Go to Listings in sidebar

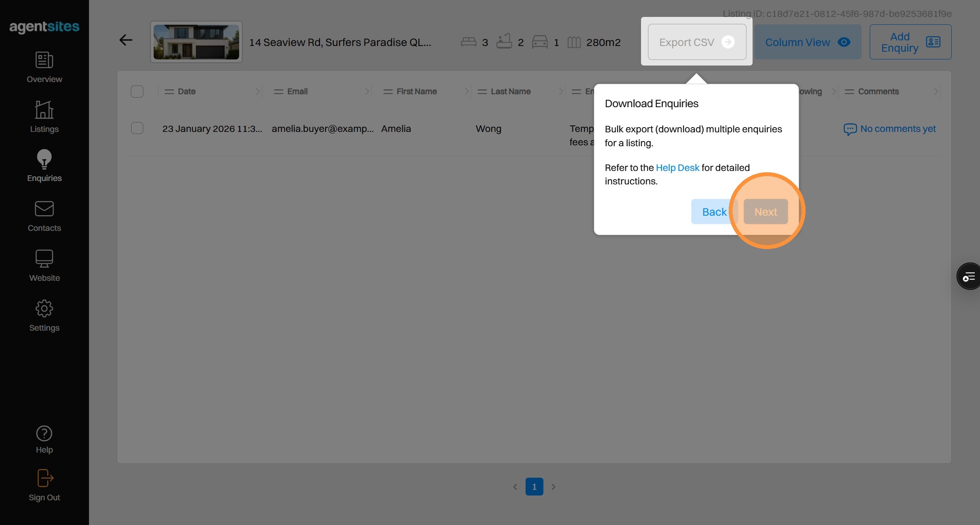pyautogui.click(x=44, y=110)
